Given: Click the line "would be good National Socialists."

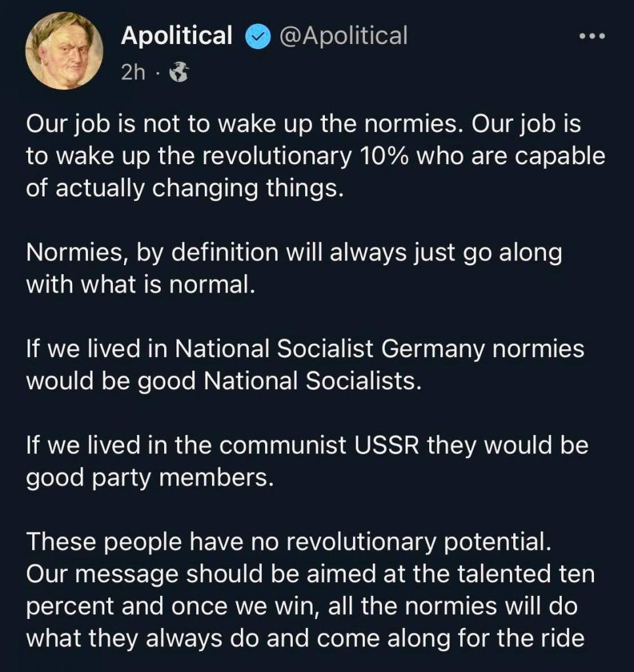Looking at the screenshot, I should click(x=223, y=381).
